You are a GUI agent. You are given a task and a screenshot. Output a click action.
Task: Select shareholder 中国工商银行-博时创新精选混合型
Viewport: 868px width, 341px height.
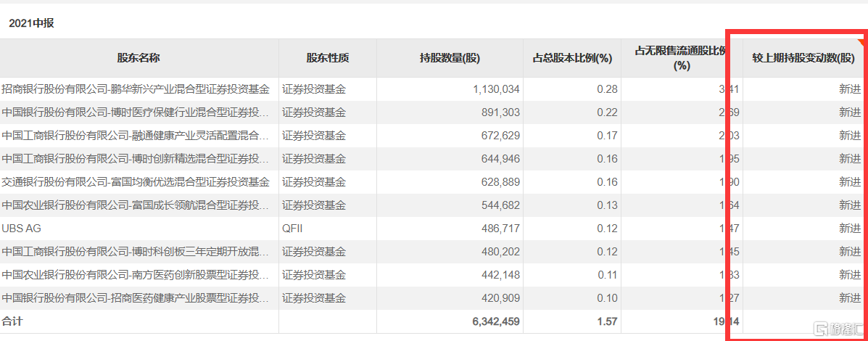[136, 159]
